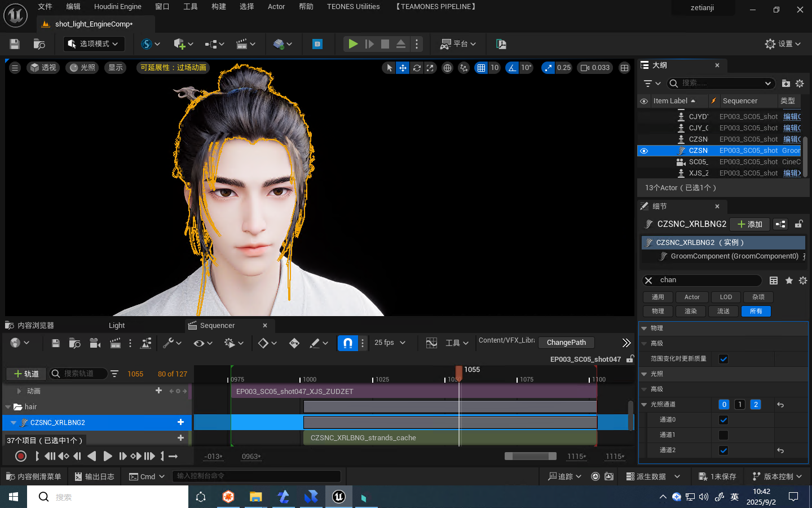Toggle the Sequencer snapping magnet icon

348,343
